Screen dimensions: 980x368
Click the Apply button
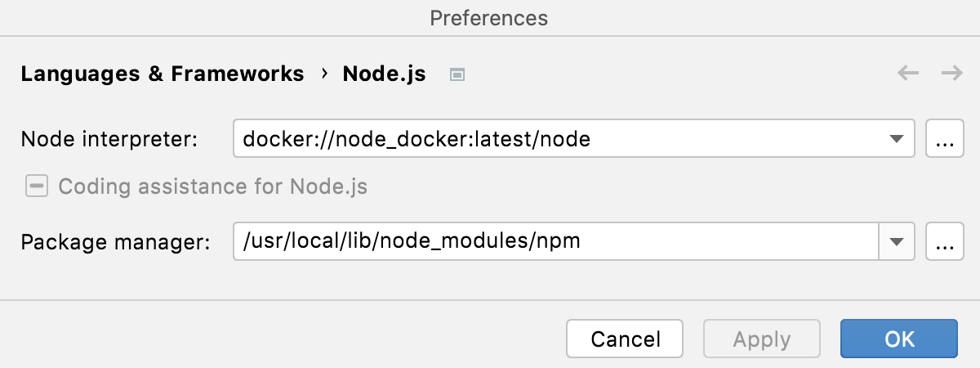coord(761,339)
